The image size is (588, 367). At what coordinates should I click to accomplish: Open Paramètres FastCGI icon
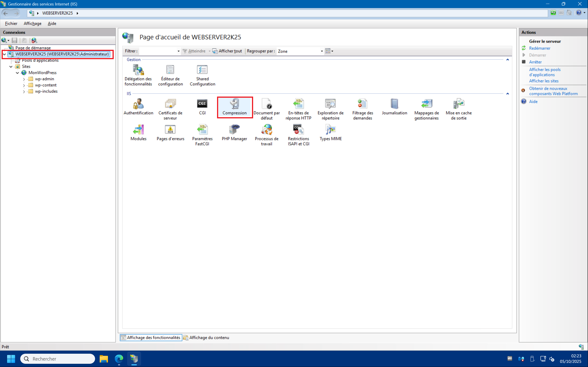(202, 135)
